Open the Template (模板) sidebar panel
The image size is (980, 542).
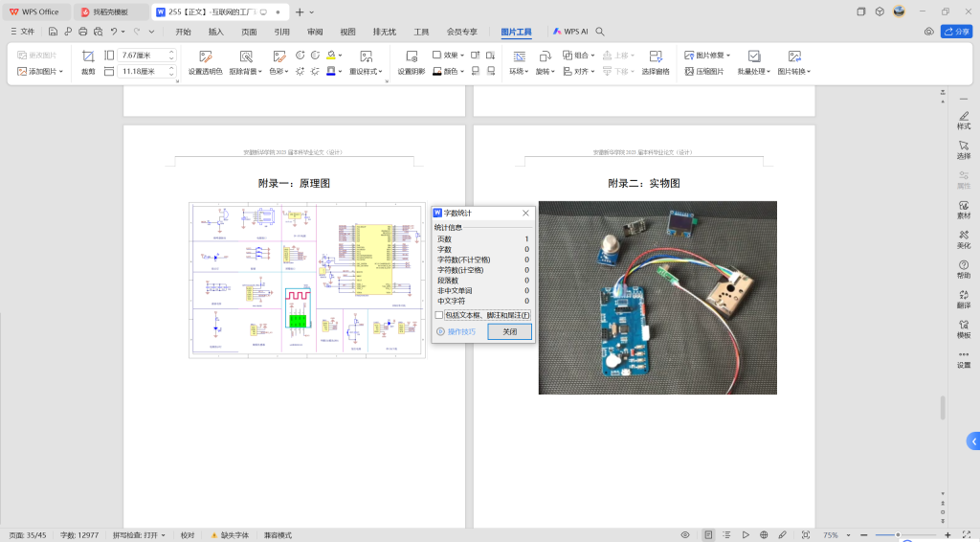[964, 329]
